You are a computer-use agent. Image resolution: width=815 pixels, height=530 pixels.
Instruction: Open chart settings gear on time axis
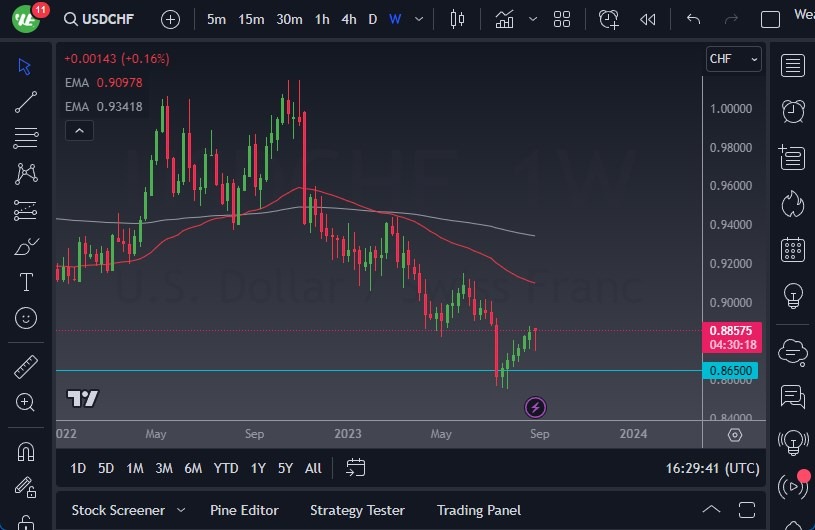coord(735,434)
